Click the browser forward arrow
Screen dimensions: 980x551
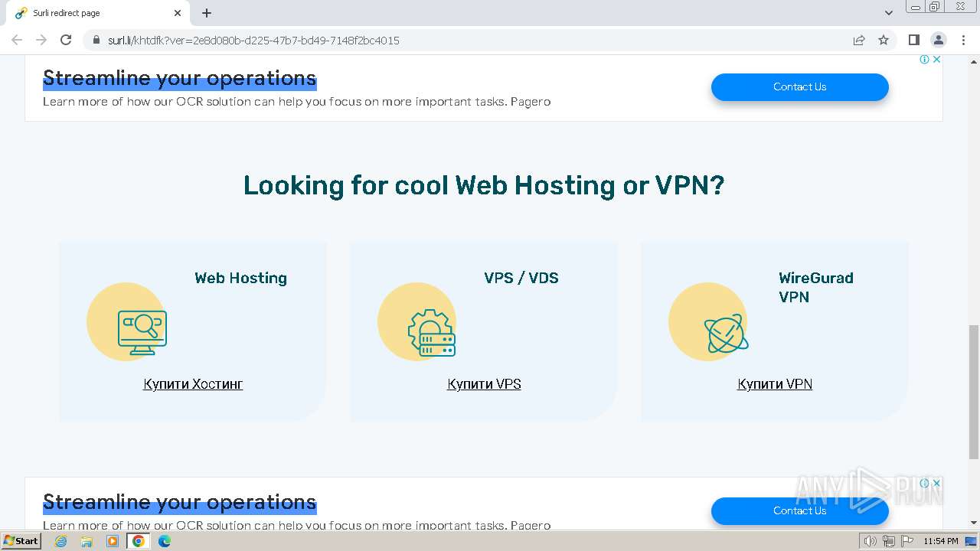pos(41,40)
